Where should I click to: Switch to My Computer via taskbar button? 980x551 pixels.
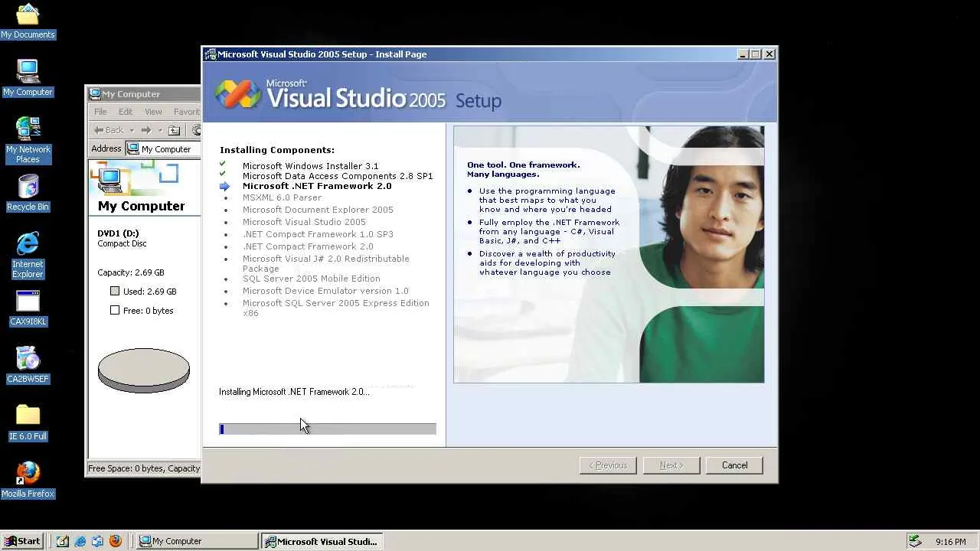click(x=197, y=541)
